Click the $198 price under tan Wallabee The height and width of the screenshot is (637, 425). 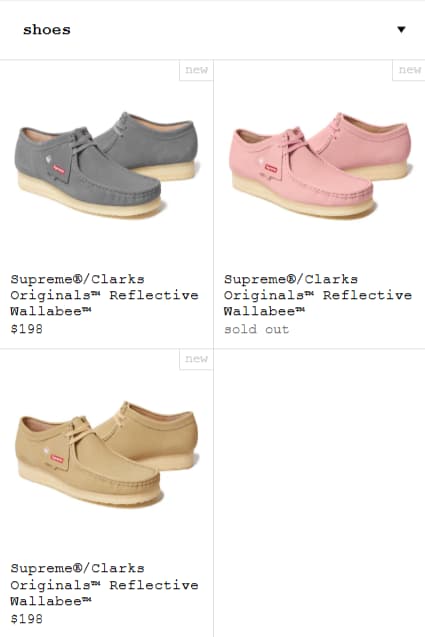click(26, 619)
